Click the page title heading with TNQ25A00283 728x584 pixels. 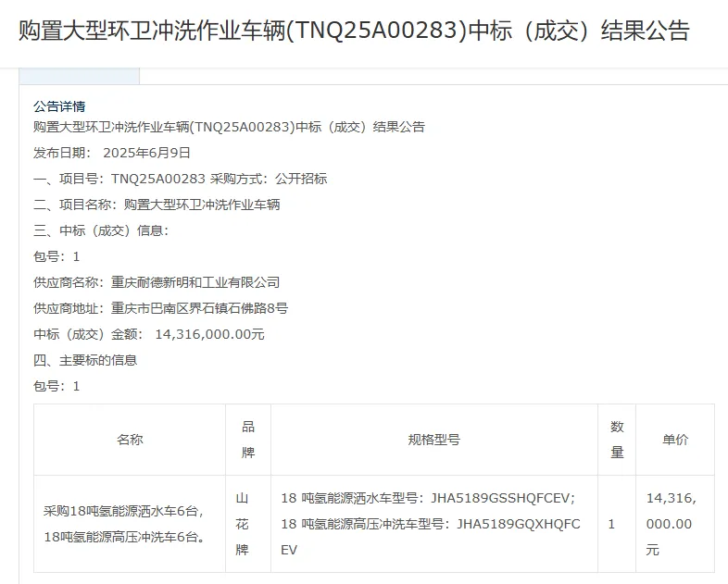(x=354, y=31)
